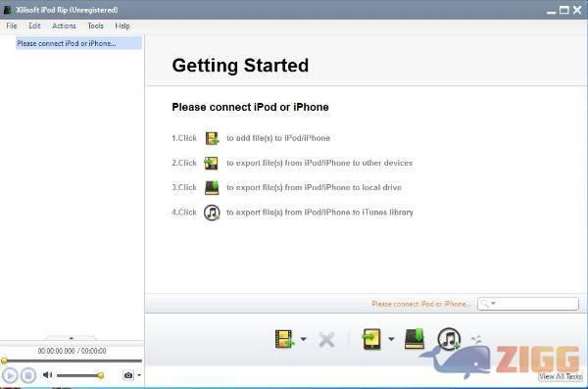Click the 'Getting Started' heading
This screenshot has height=389, width=588.
click(x=240, y=66)
